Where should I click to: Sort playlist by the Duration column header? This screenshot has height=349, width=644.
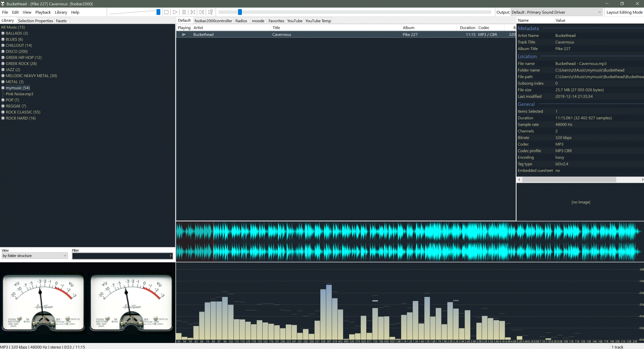click(467, 28)
